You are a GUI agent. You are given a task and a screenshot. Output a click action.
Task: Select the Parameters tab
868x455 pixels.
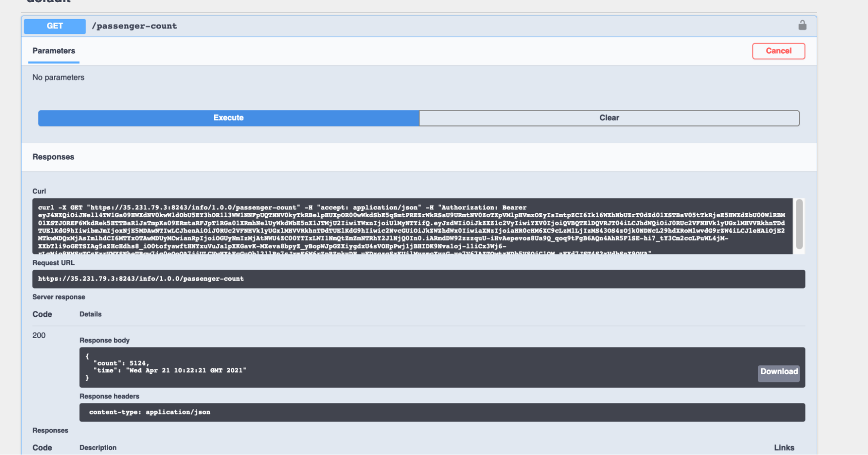point(54,51)
